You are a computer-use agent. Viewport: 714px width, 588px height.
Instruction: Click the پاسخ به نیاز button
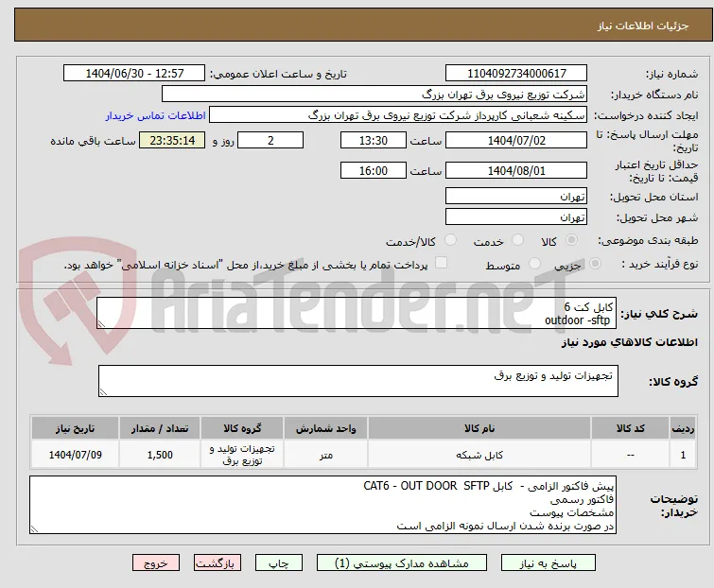[549, 563]
